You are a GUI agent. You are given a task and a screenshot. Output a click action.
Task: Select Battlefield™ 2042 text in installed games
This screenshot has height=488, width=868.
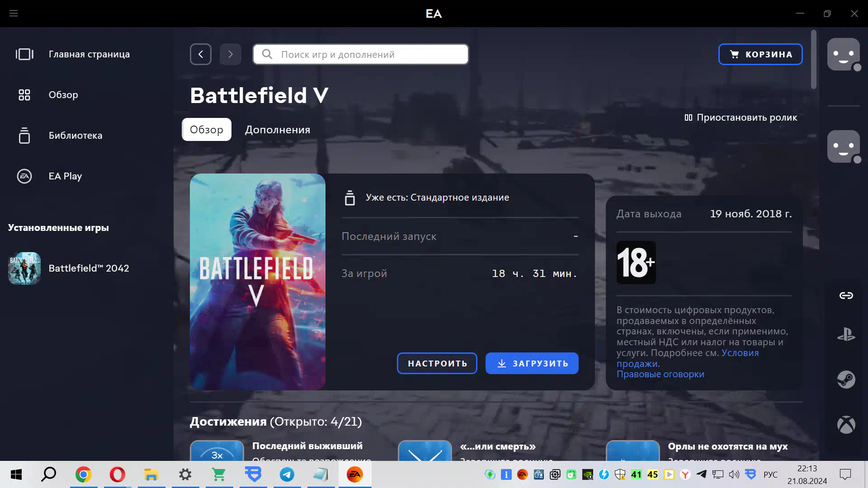click(x=89, y=268)
